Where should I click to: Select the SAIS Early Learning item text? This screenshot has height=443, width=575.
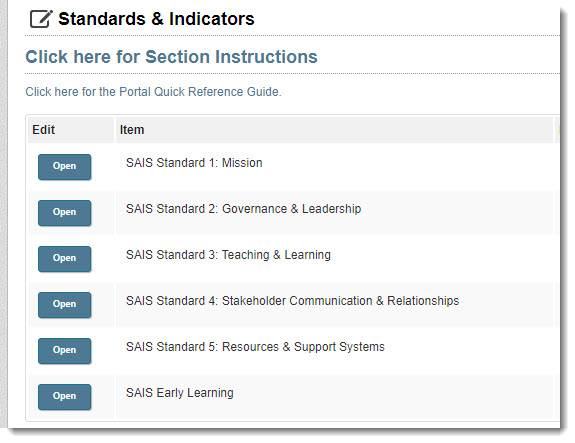[180, 393]
